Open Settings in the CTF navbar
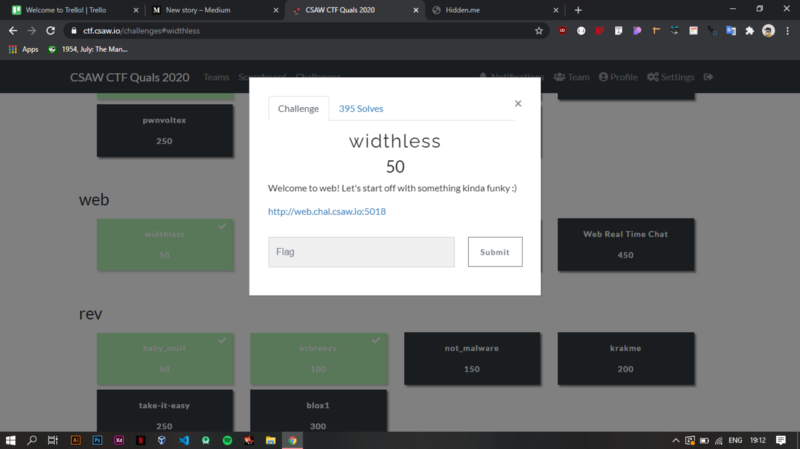Screen dimensions: 800x449 click(x=670, y=77)
